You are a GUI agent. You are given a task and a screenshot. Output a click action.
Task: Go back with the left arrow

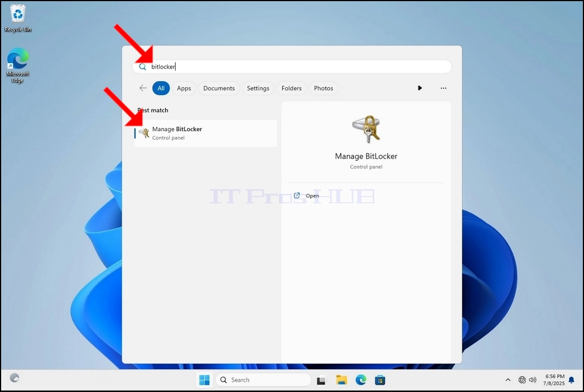tap(143, 88)
